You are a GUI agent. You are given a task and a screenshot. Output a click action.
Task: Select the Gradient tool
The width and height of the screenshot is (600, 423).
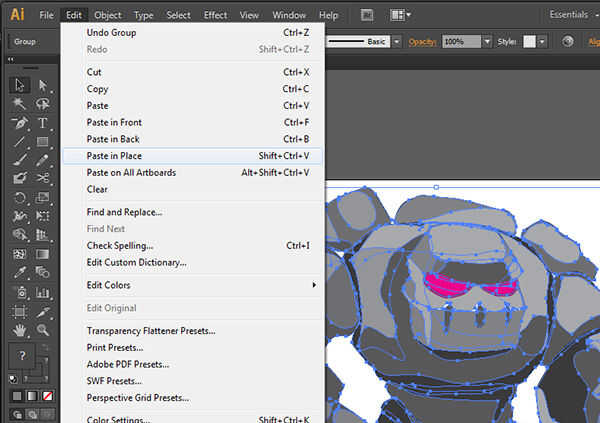coord(42,254)
